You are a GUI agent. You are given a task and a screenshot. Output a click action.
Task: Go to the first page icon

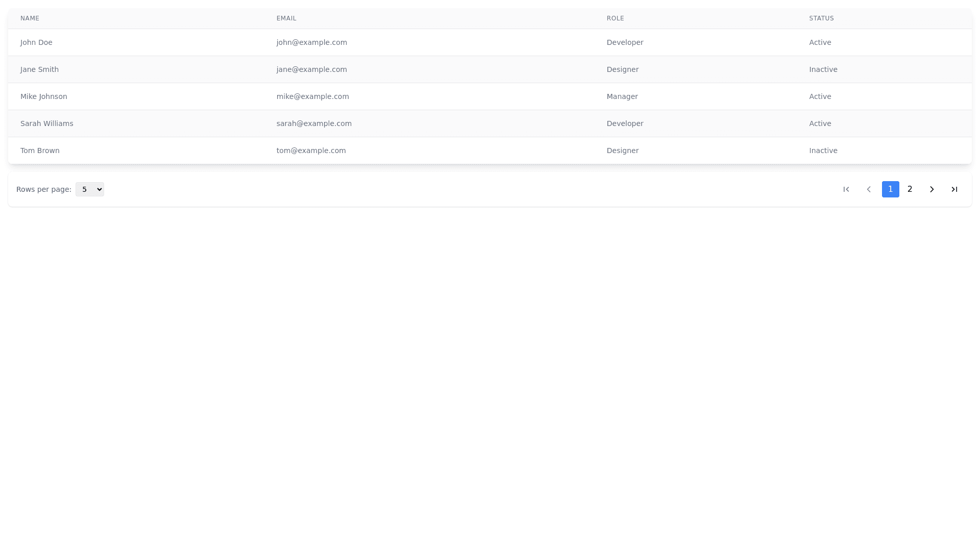point(846,189)
